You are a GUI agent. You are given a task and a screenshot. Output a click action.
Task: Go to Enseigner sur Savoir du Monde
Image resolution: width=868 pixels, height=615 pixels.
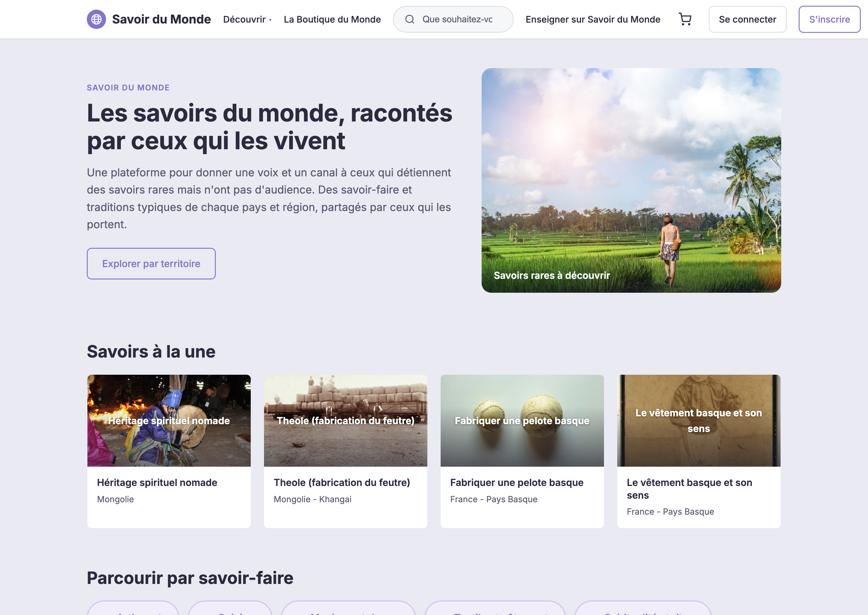click(x=593, y=19)
